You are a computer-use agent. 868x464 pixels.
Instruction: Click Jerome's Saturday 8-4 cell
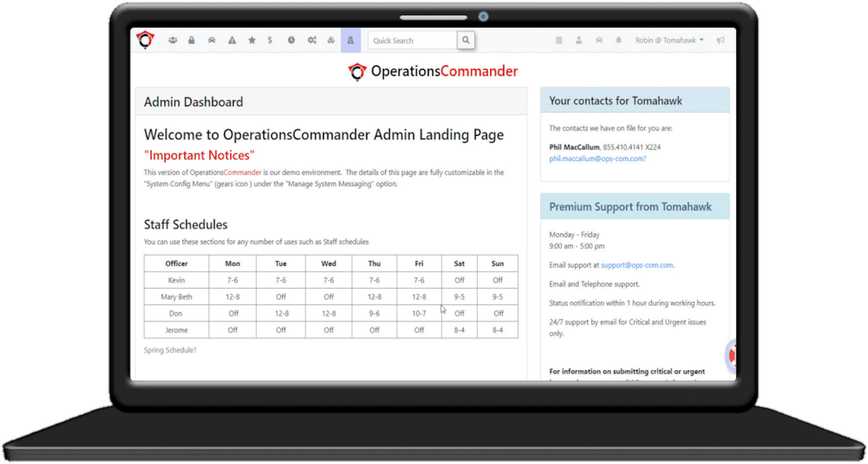[x=459, y=330]
